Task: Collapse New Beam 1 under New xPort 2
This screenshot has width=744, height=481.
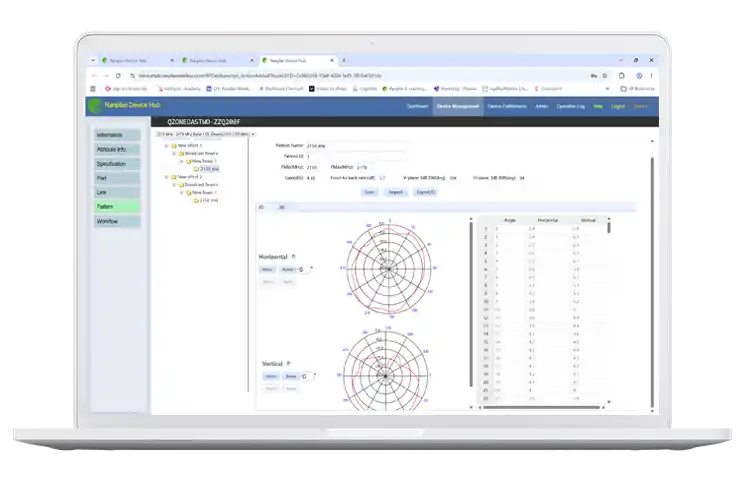Action: pos(181,193)
